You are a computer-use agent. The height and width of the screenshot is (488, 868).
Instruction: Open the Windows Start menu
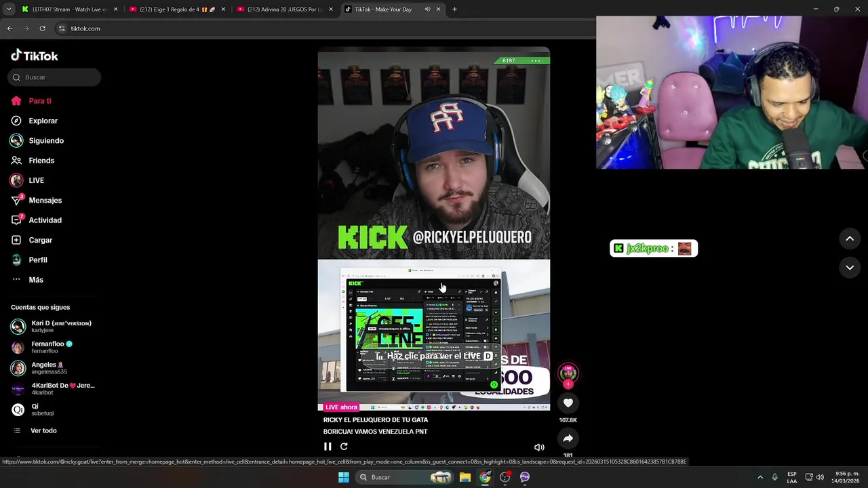[x=344, y=477]
